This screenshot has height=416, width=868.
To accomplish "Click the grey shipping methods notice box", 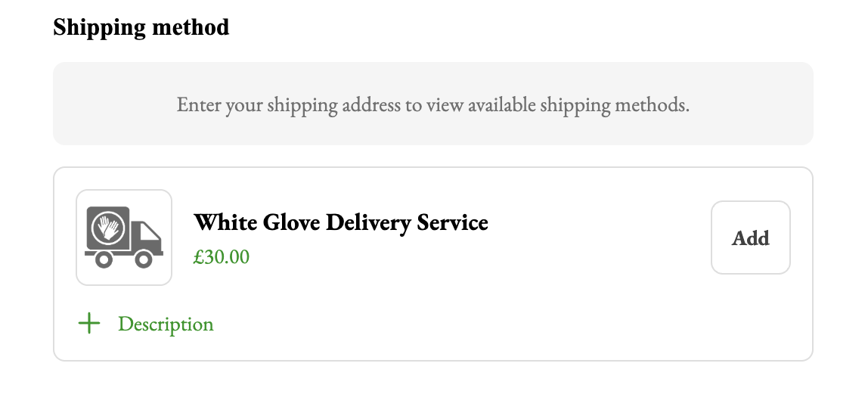I will pos(433,104).
